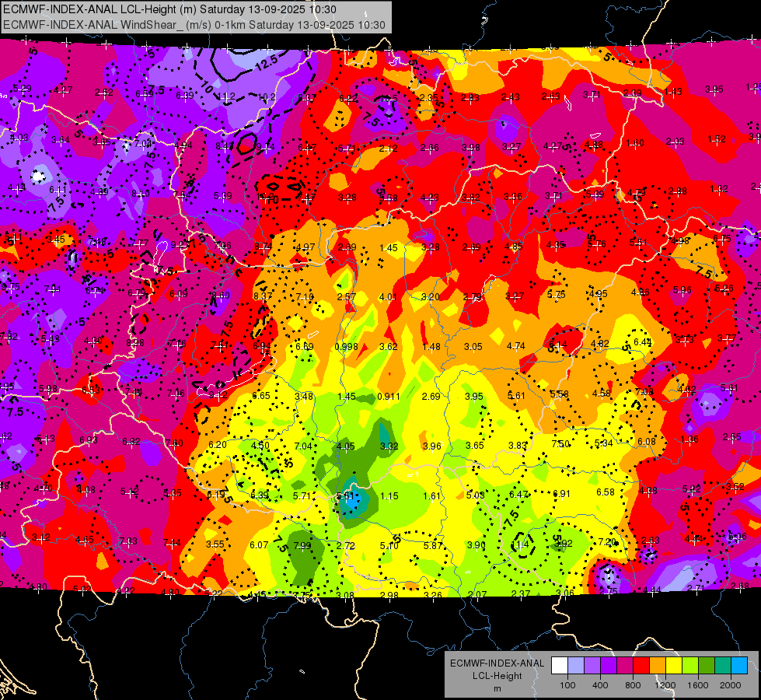Click the legend tick value "2000"
761x700 pixels.
(731, 685)
